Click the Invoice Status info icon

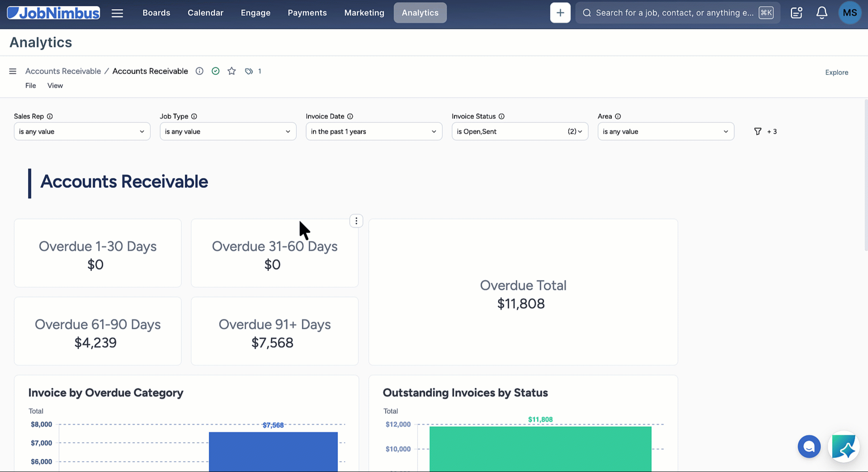tap(501, 116)
